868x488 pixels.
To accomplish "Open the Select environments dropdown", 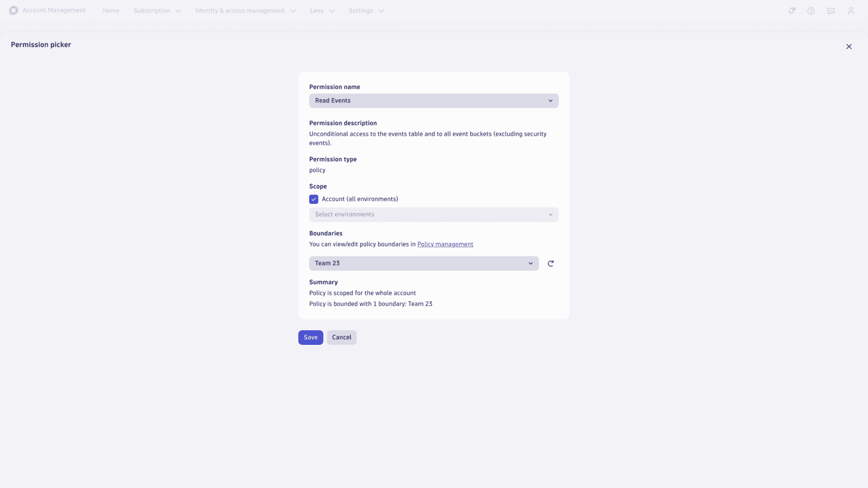I will click(433, 214).
